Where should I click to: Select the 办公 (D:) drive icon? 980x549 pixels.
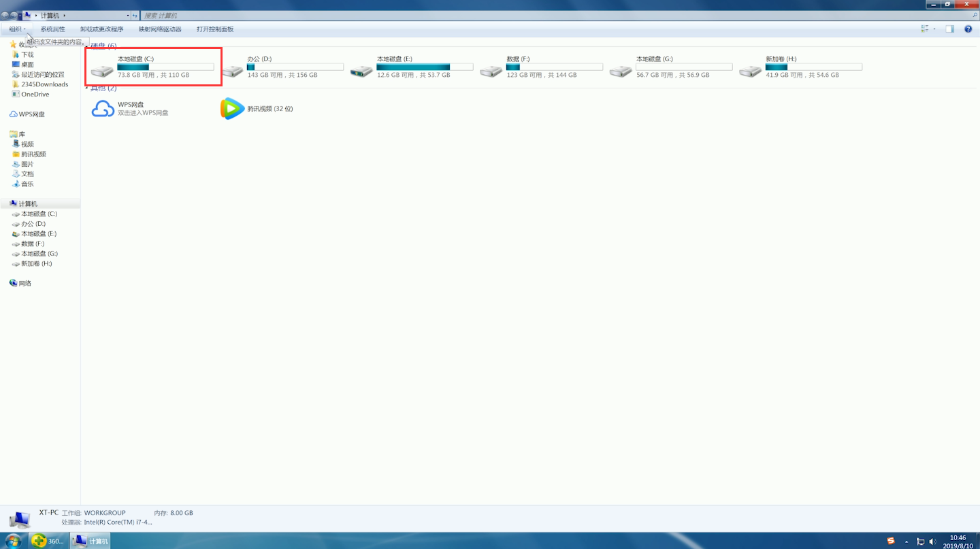click(232, 70)
